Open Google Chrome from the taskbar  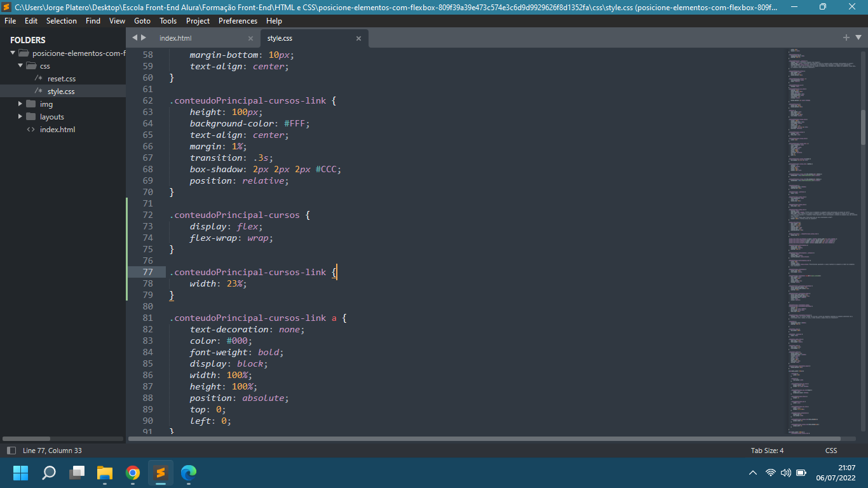point(133,473)
